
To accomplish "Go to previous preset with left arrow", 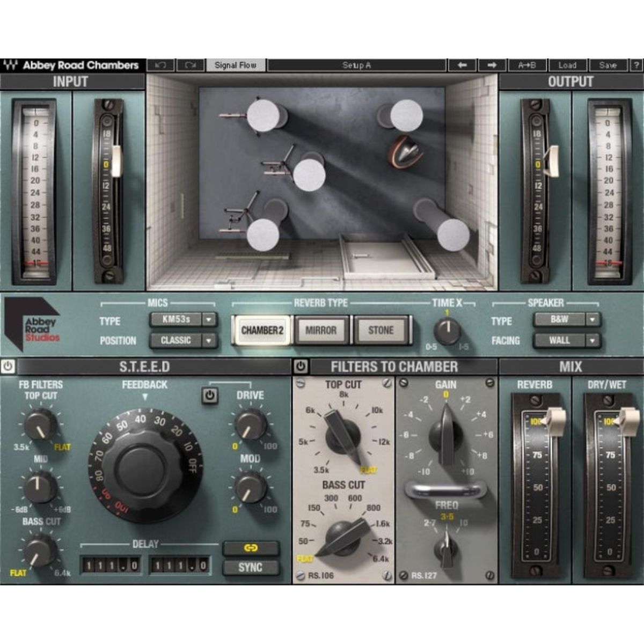I will (462, 65).
